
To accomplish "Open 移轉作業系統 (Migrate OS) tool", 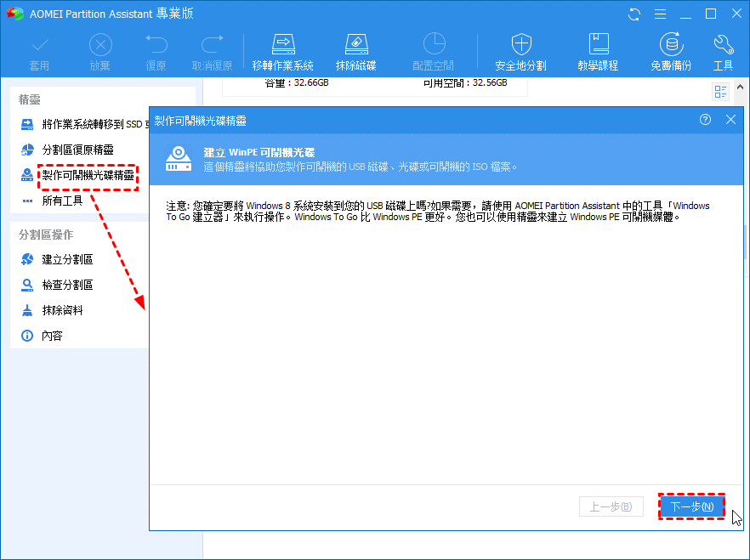I will tap(282, 52).
